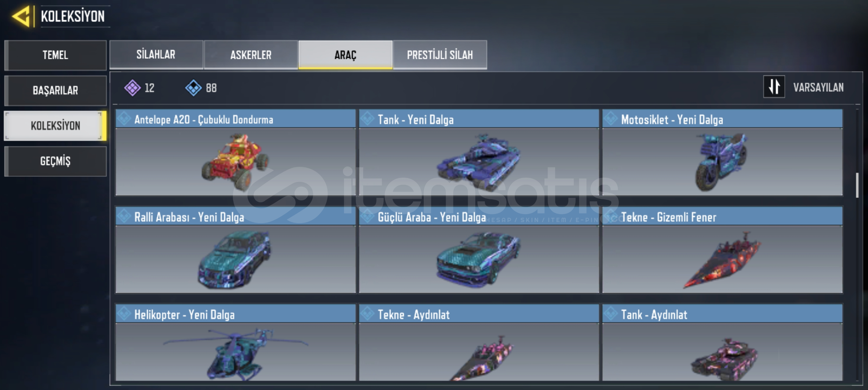Click rarity icon on Tekne - Aydınlat header
Image resolution: width=868 pixels, height=390 pixels.
coord(367,314)
